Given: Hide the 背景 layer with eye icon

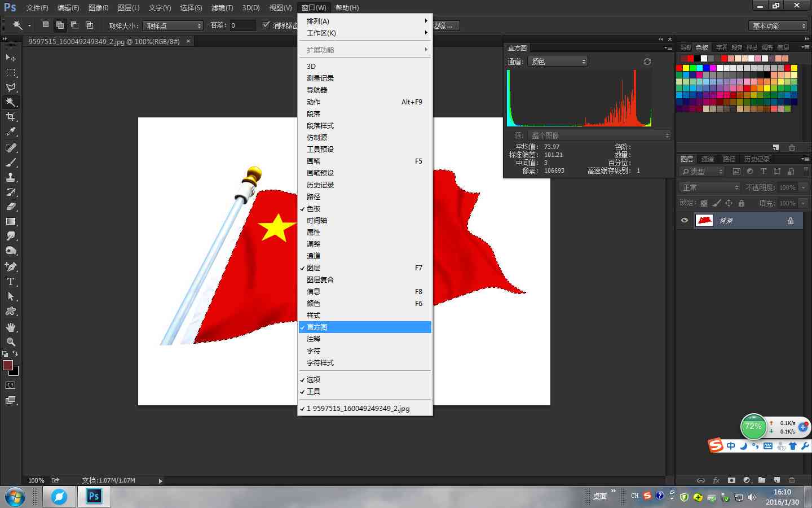Looking at the screenshot, I should click(685, 221).
